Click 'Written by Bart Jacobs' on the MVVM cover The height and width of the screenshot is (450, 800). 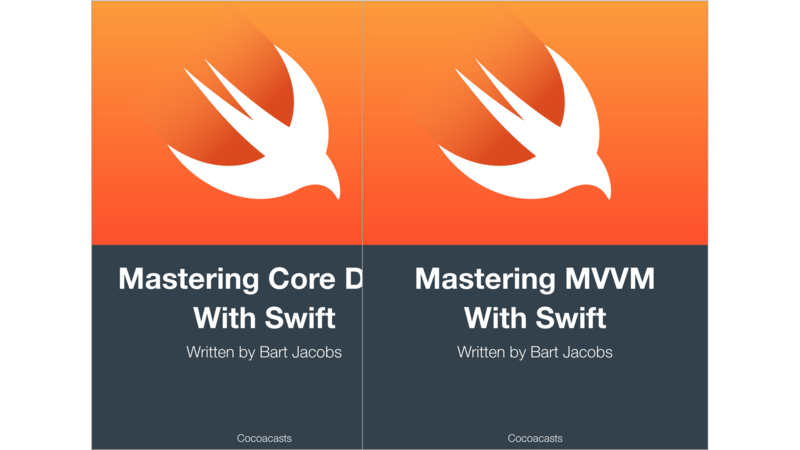535,353
